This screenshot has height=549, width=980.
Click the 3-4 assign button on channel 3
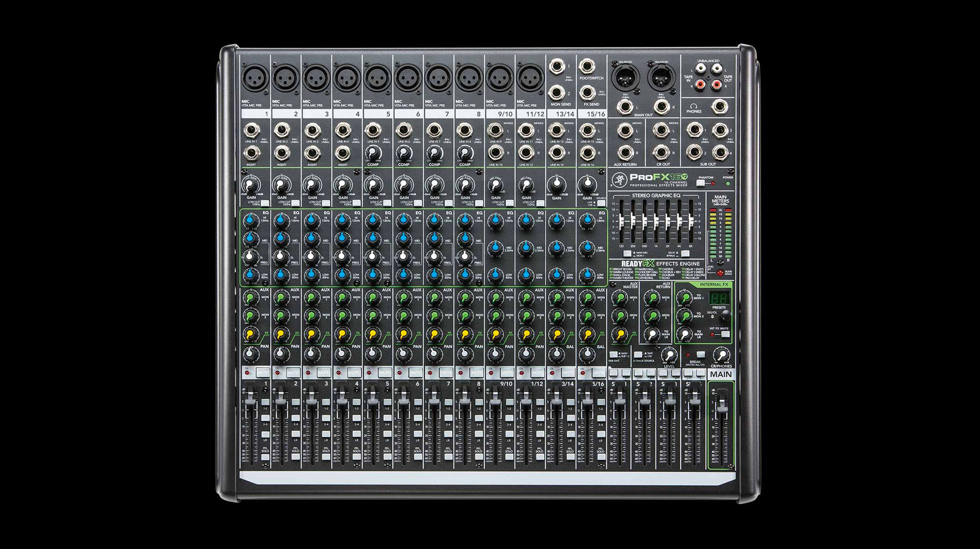click(x=326, y=417)
